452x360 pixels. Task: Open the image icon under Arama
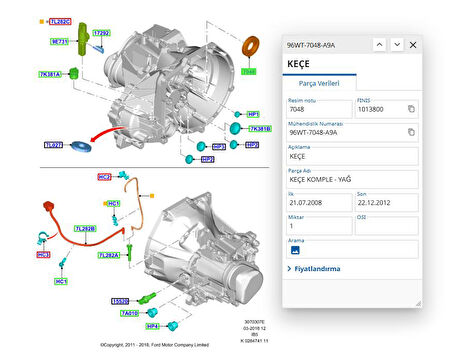pyautogui.click(x=295, y=250)
